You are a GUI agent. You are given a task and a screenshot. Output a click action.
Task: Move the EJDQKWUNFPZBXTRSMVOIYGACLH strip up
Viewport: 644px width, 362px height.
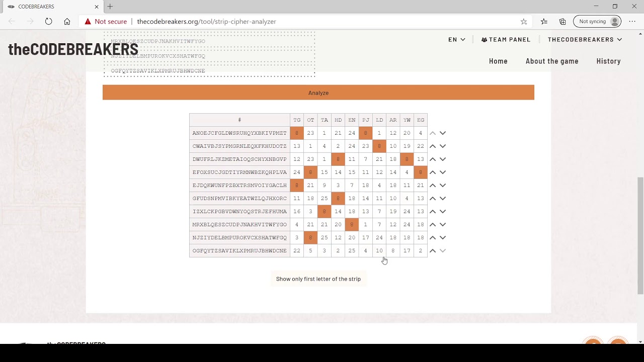(433, 186)
